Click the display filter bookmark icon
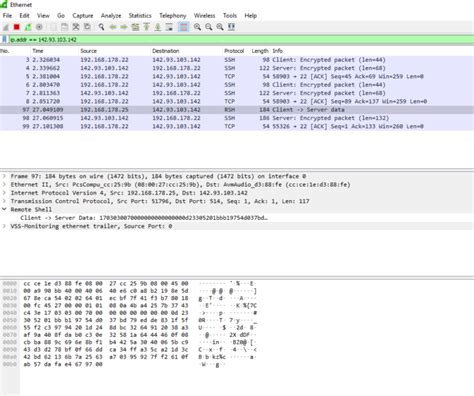474x396 pixels. pos(4,40)
